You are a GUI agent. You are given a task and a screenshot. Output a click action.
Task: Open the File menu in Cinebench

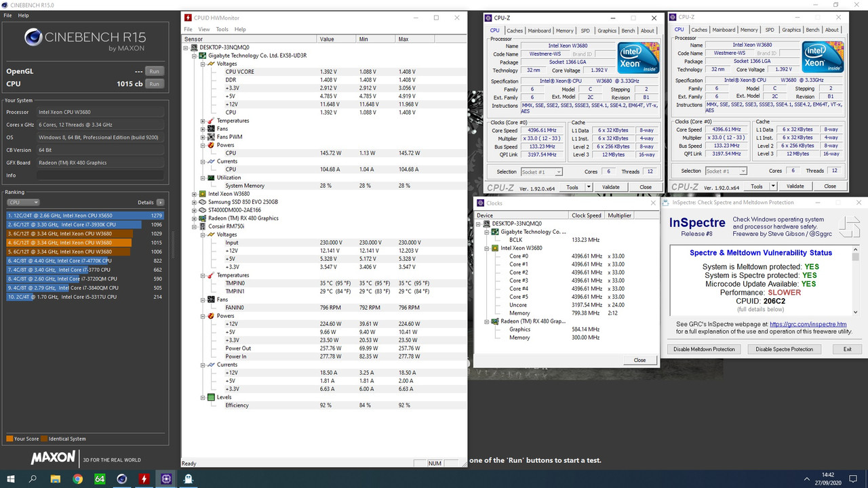7,15
